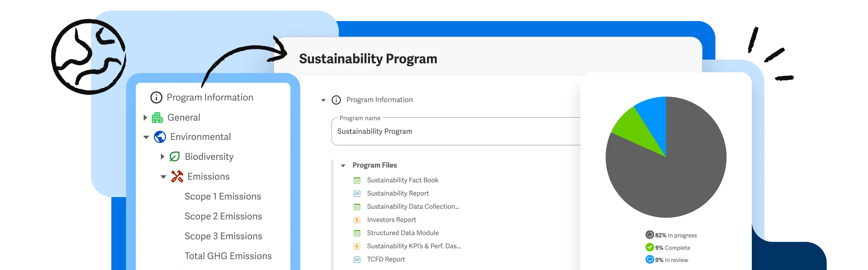The image size is (868, 270).
Task: Click the green building icon beside General
Action: tap(157, 118)
